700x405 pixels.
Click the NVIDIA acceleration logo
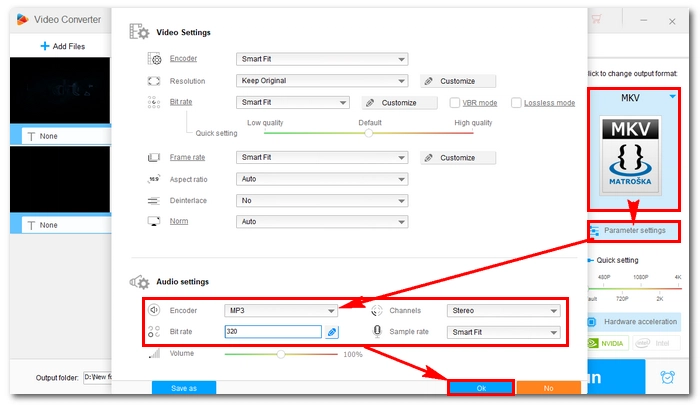tap(607, 343)
